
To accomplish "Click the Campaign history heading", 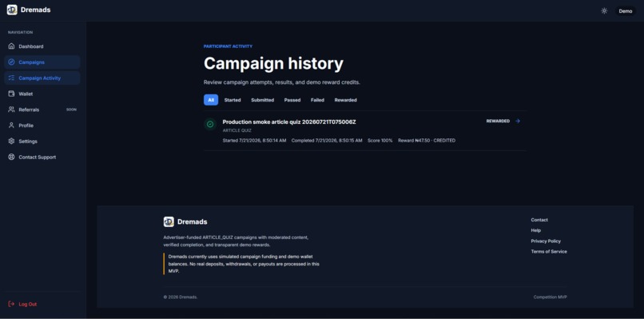I will pyautogui.click(x=273, y=64).
